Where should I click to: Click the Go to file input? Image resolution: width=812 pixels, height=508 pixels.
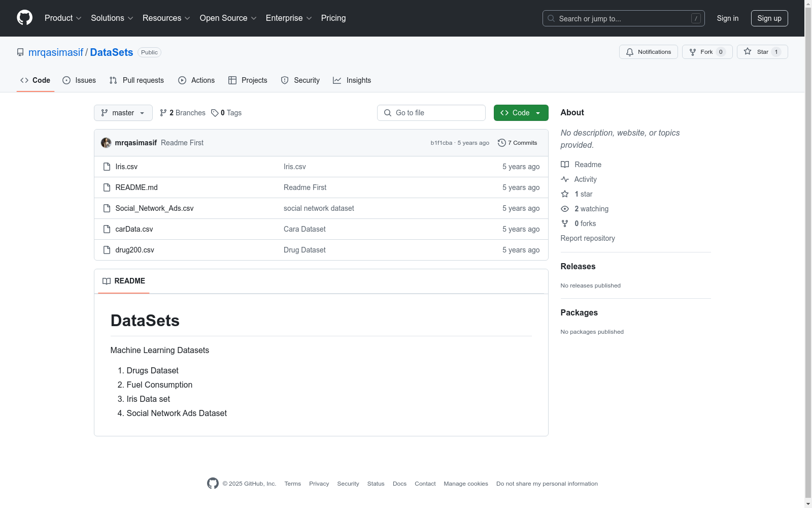431,113
